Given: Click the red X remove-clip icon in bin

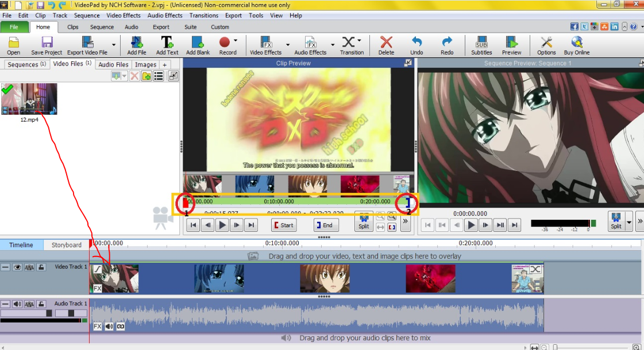Looking at the screenshot, I should pyautogui.click(x=134, y=76).
